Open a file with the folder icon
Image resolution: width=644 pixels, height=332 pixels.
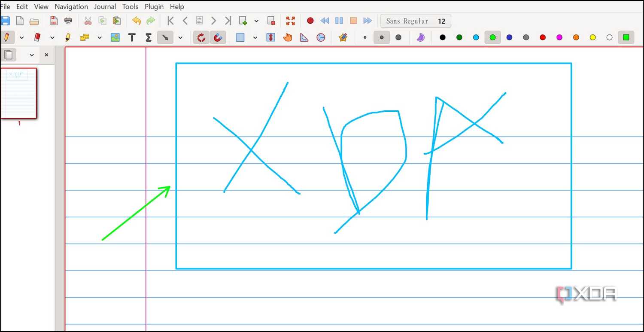(34, 21)
